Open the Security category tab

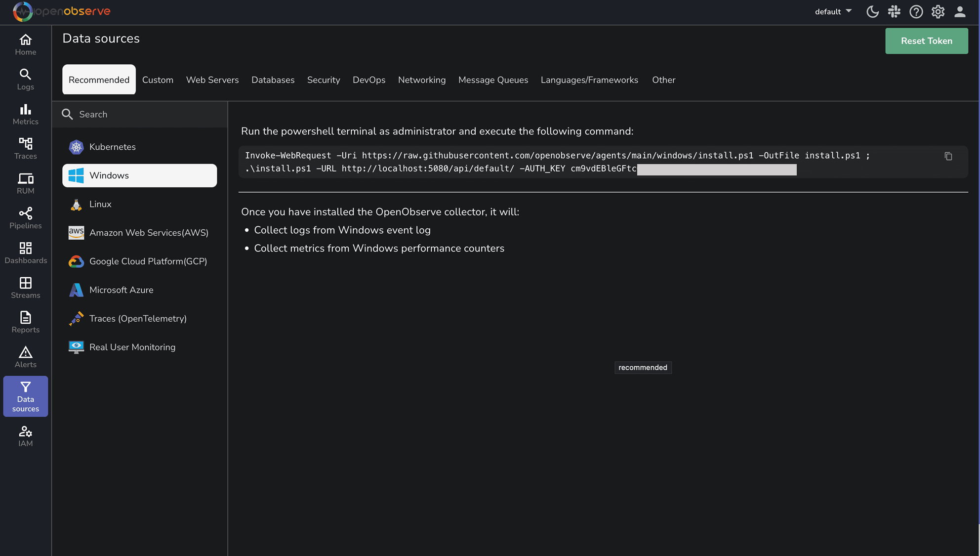[324, 80]
